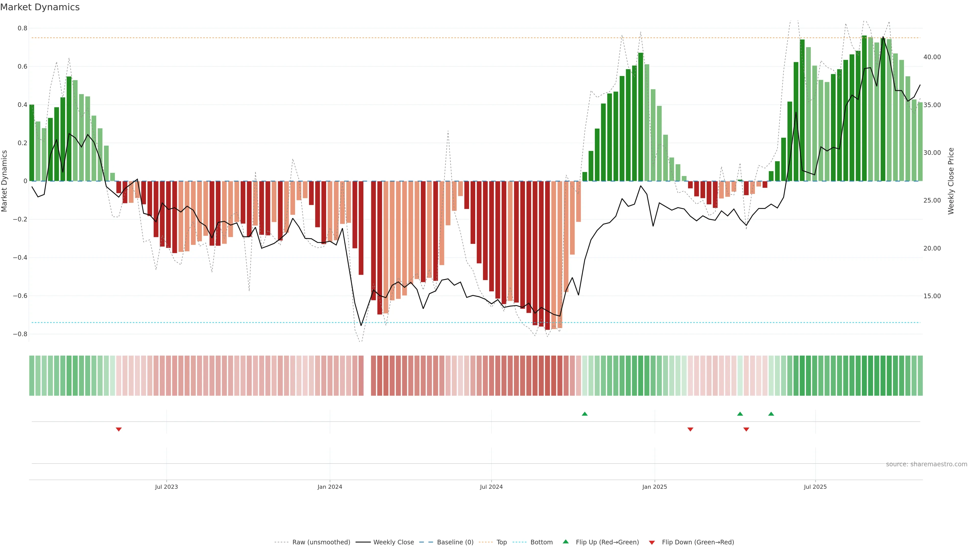Click the Market Dynamics chart title
The height and width of the screenshot is (551, 980).
coord(40,7)
